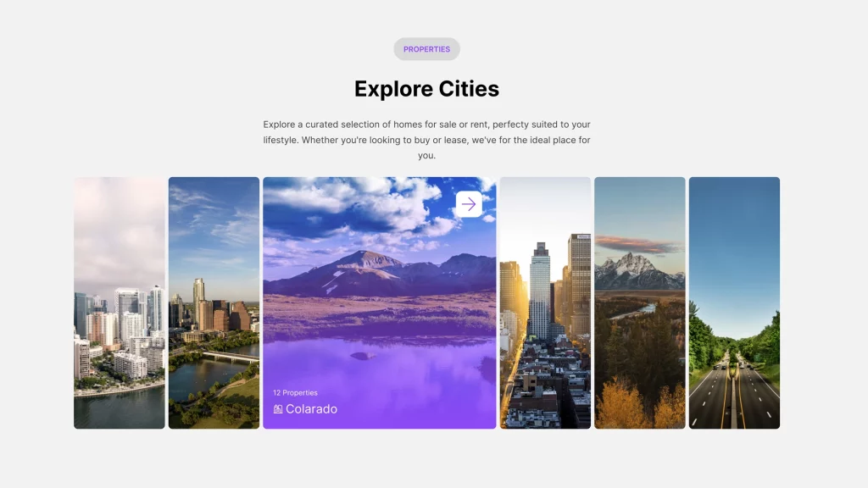Click the description paragraph under Explore Cities

[x=426, y=140]
